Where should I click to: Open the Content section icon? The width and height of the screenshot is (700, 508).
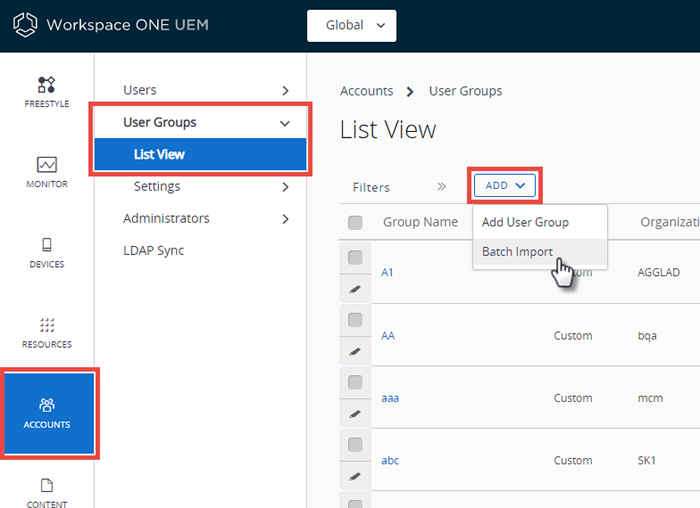(46, 485)
